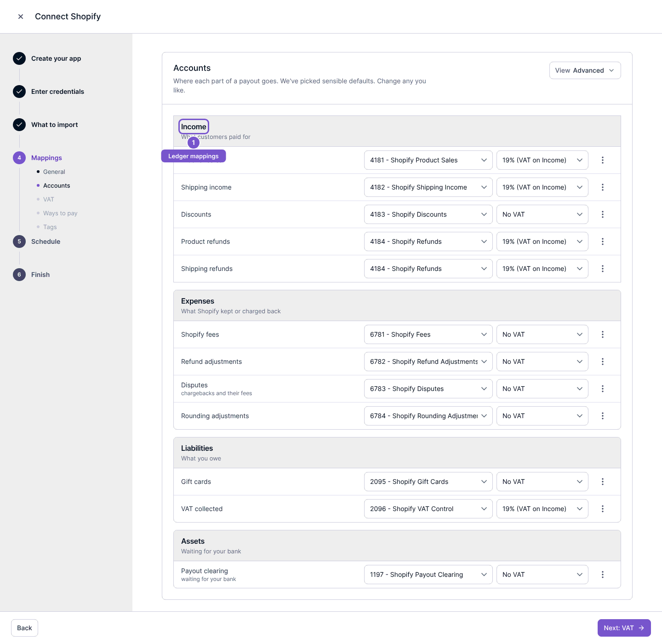The height and width of the screenshot is (644, 662).
Task: Open the 4183 Shopify Discounts account dropdown
Action: point(428,214)
